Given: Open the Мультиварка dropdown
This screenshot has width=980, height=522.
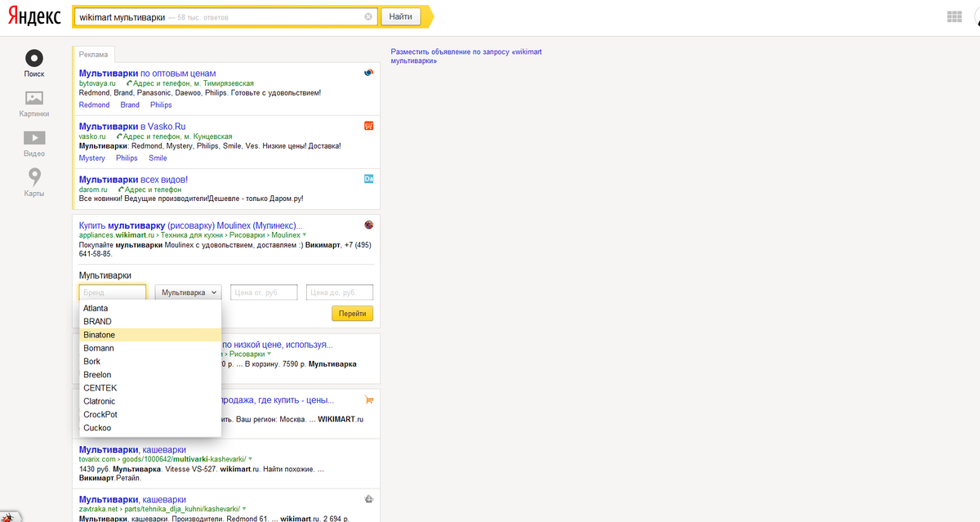Looking at the screenshot, I should (x=189, y=292).
